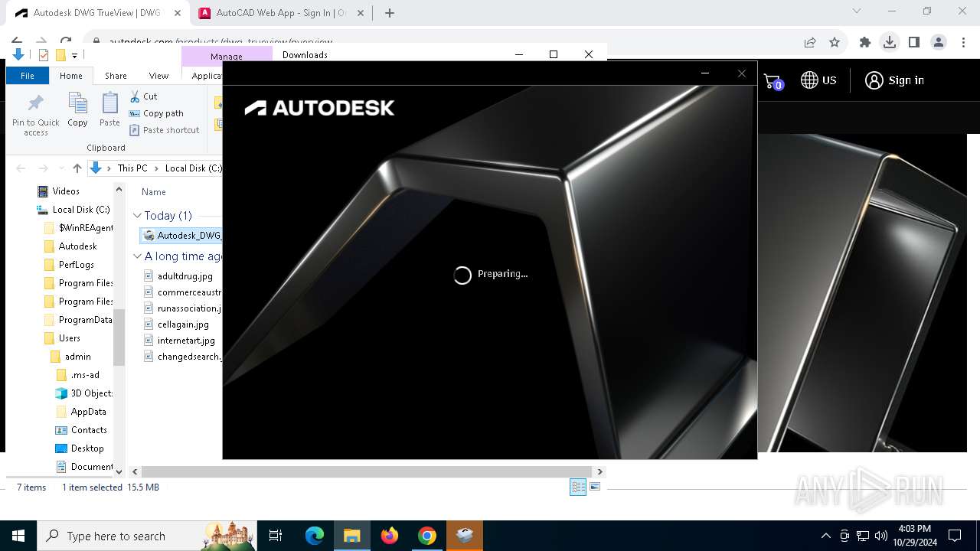980x551 pixels.
Task: Click the Copy icon in Clipboard group
Action: pos(77,109)
